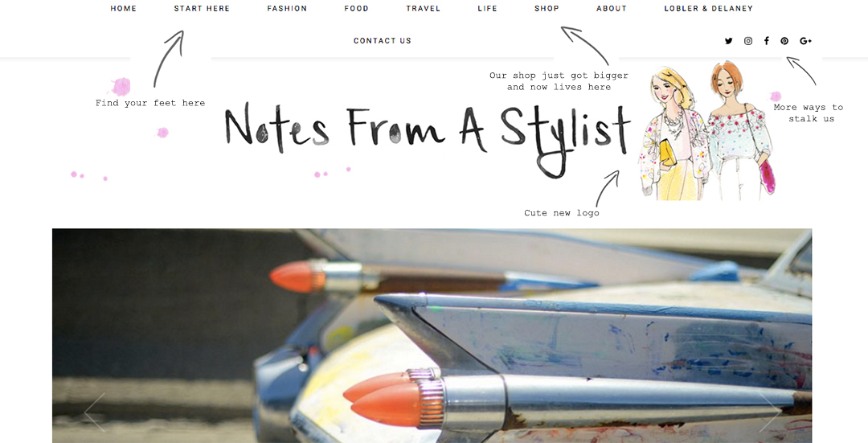The image size is (868, 443).
Task: Select the Fashion menu item
Action: pos(287,8)
